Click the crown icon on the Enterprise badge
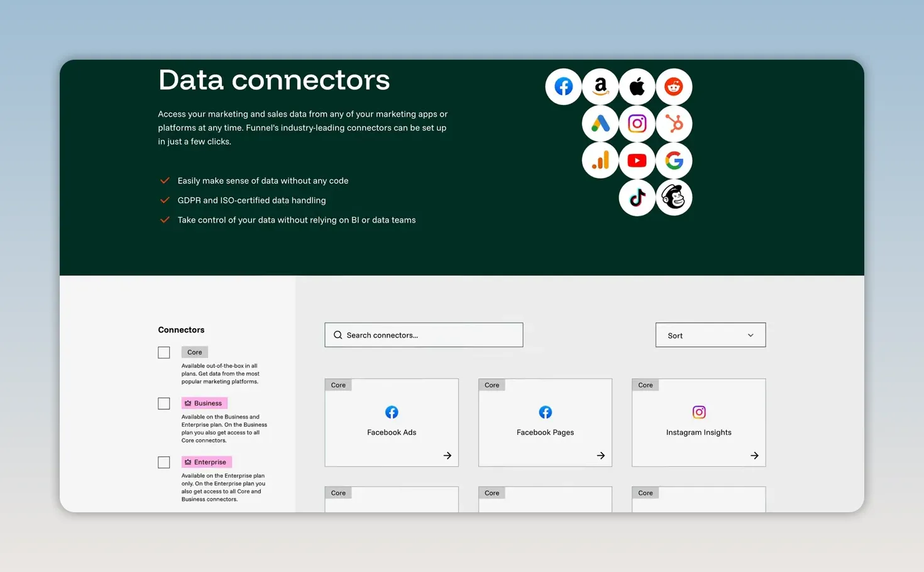Screen dimensions: 924x572 188,462
